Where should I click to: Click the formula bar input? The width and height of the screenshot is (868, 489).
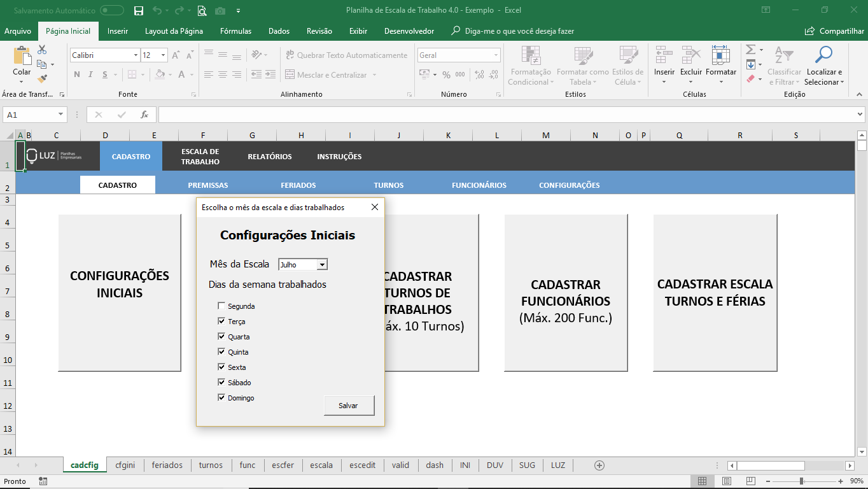(x=506, y=115)
